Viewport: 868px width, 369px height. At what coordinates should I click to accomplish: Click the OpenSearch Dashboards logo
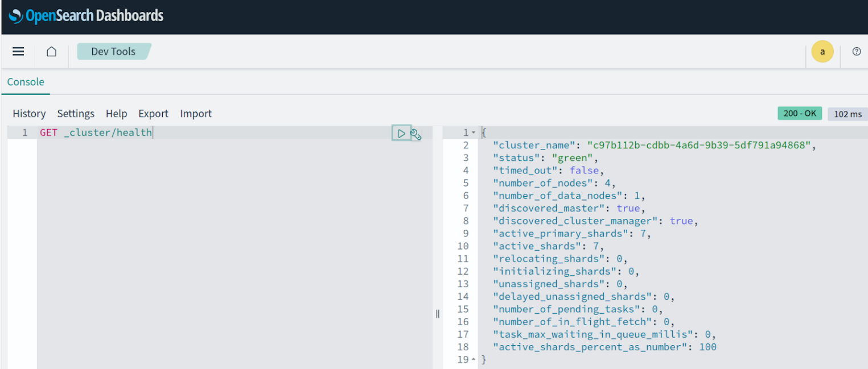[87, 16]
